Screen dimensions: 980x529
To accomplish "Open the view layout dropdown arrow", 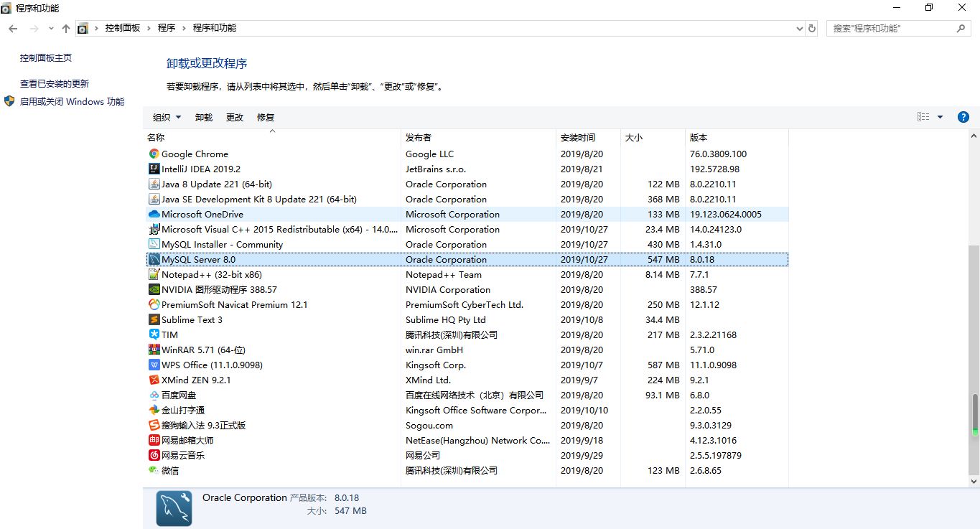I will (940, 116).
